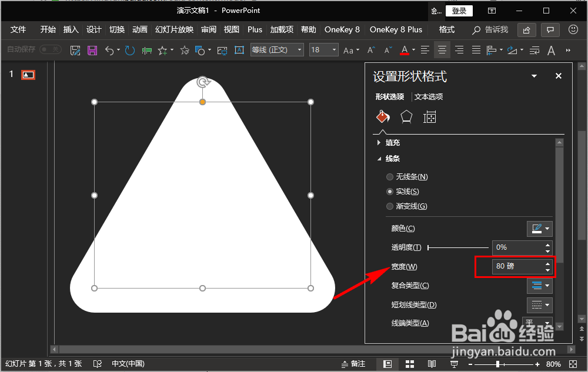Switch to Reading view icon

[x=432, y=364]
